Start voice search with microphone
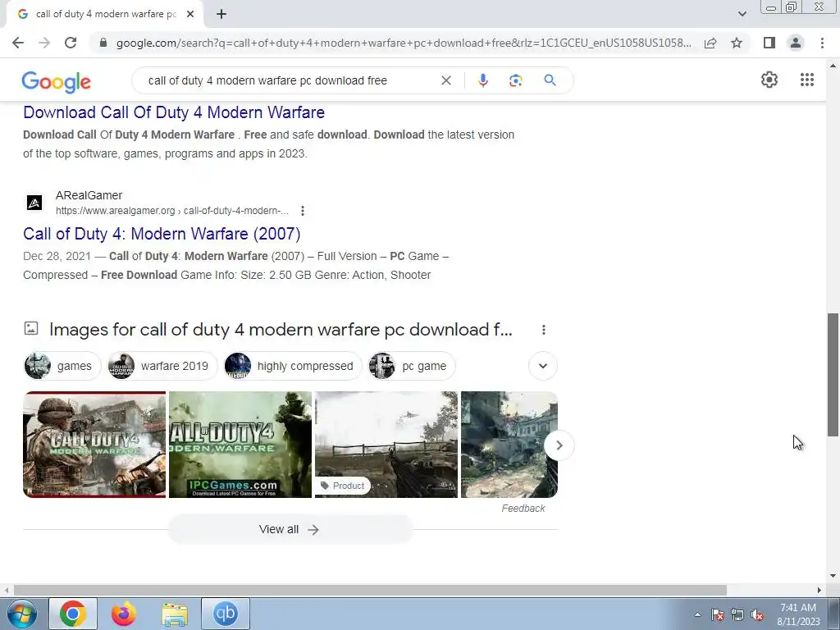The height and width of the screenshot is (630, 840). tap(482, 80)
